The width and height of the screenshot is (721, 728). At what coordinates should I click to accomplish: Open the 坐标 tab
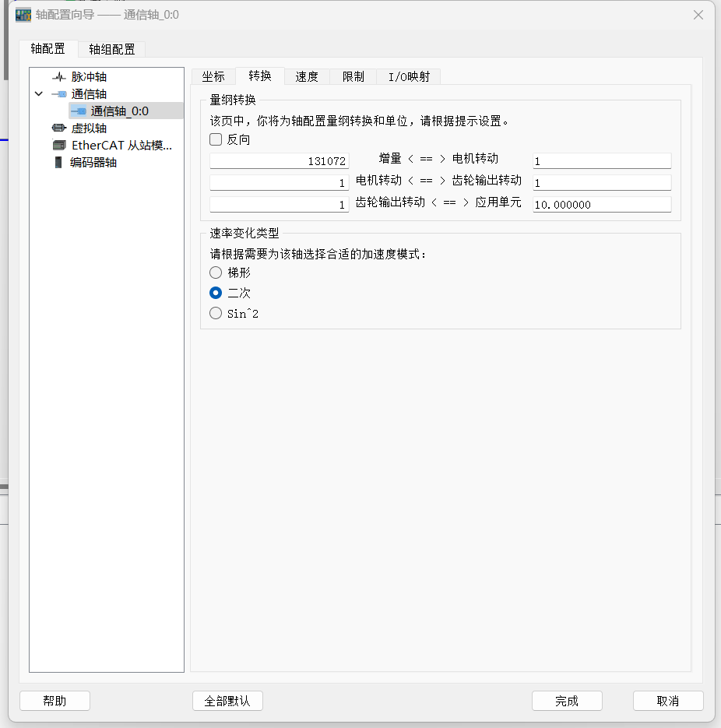pos(213,76)
